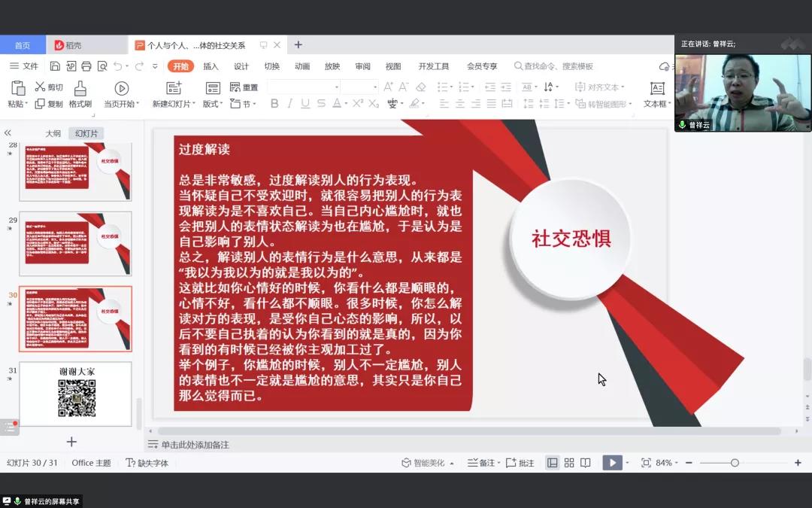Switch to 大纲 outline tab
The height and width of the screenshot is (508, 812).
pos(53,133)
